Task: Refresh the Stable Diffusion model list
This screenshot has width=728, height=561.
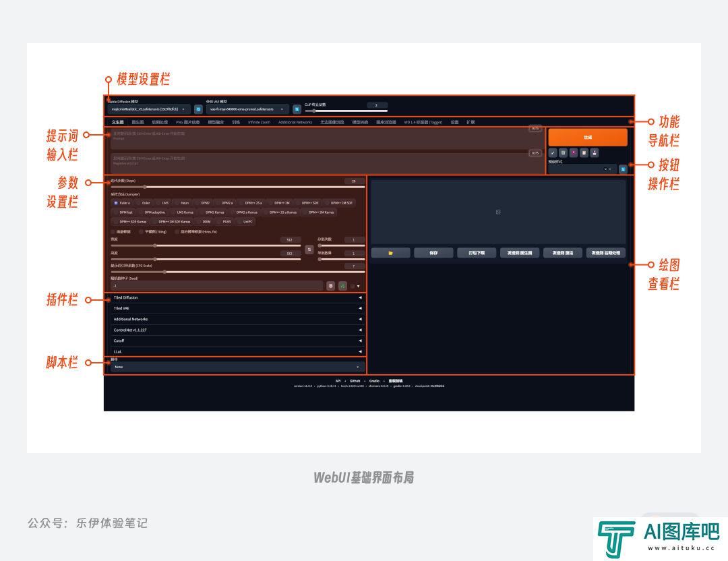Action: click(x=198, y=109)
